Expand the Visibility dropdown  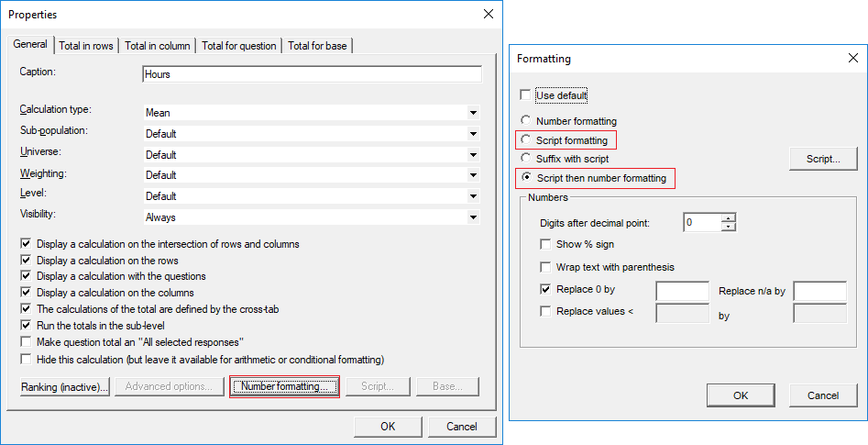pyautogui.click(x=473, y=217)
